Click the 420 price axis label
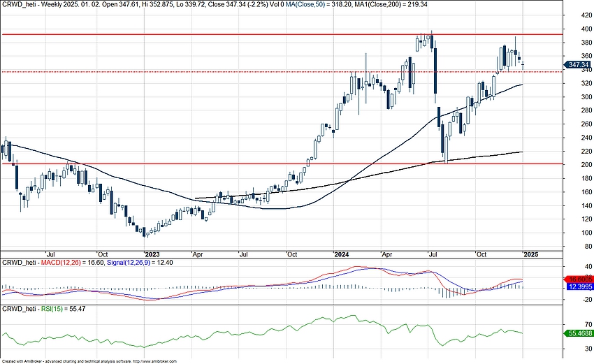 tap(586, 15)
